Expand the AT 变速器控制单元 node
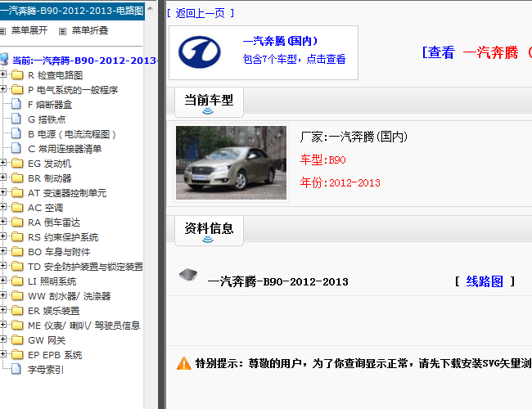532x409 pixels. click(2, 192)
